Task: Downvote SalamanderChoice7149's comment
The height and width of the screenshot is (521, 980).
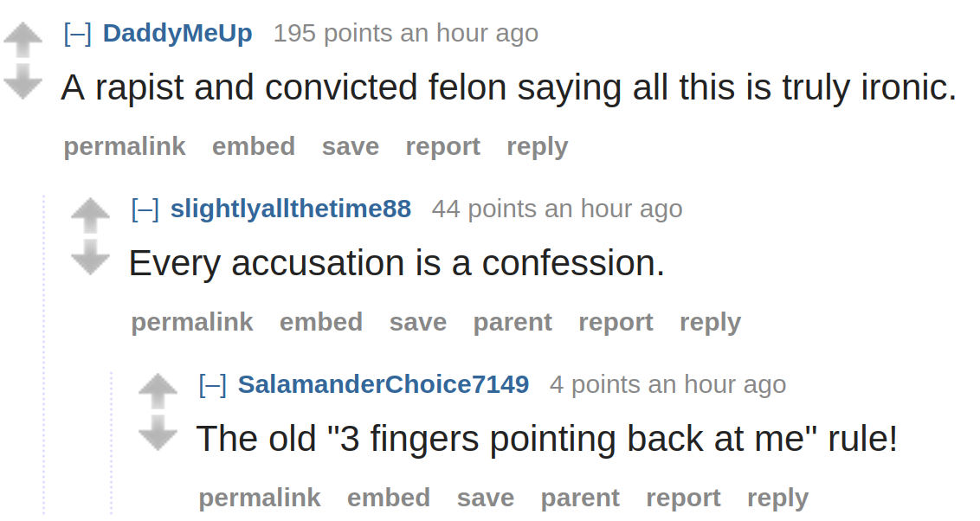Action: pos(158,433)
